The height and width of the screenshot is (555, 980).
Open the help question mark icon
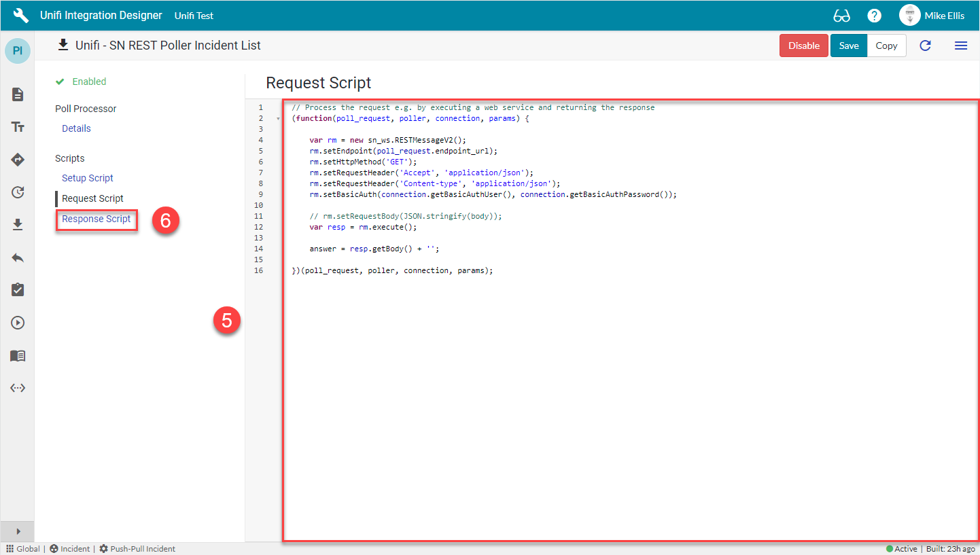click(x=874, y=15)
